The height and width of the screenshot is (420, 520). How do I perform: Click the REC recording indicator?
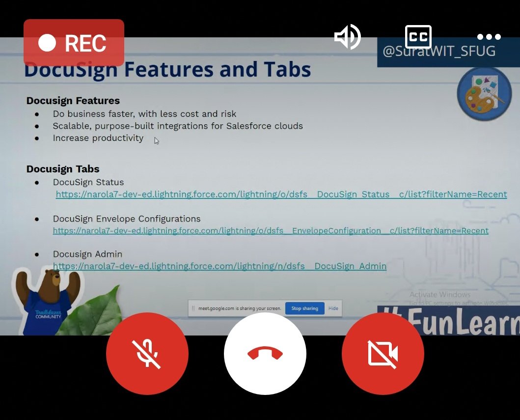(74, 43)
